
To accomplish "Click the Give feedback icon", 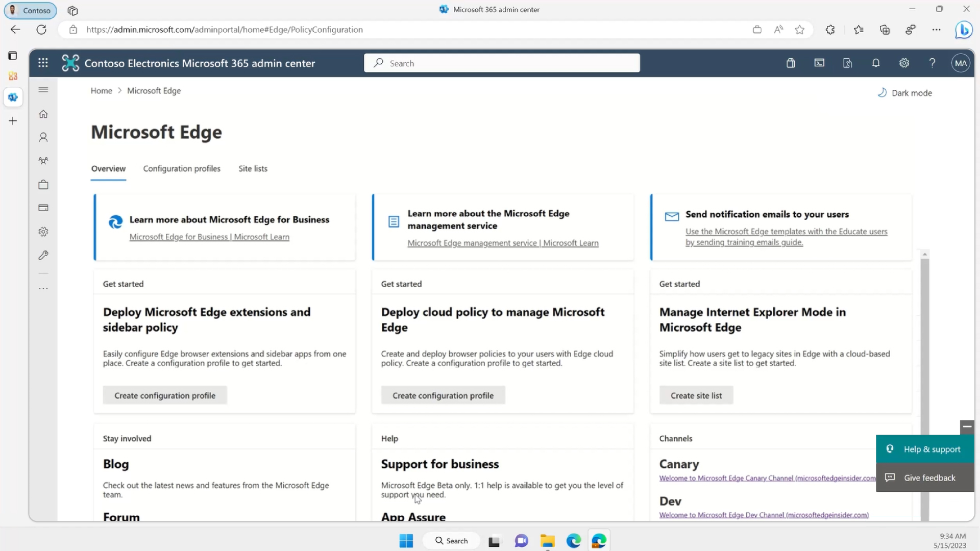I will 890,478.
